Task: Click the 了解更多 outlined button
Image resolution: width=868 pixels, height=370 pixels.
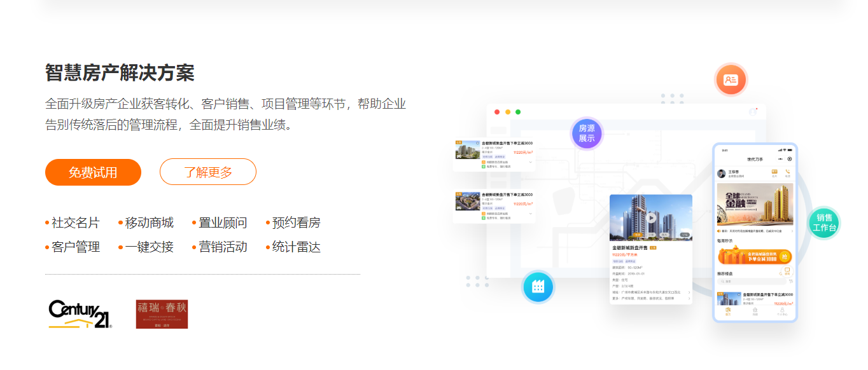Action: (x=208, y=172)
